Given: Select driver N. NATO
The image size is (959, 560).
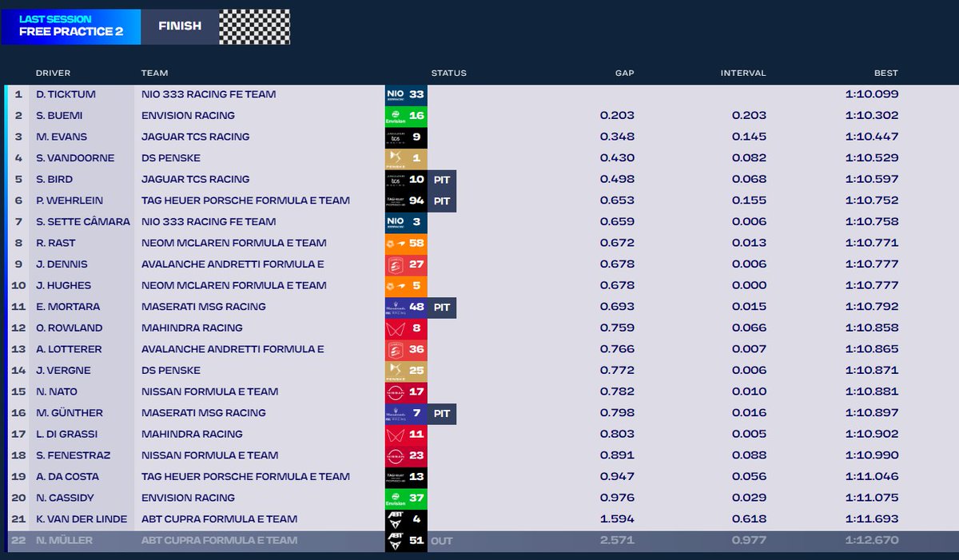Looking at the screenshot, I should (x=57, y=391).
